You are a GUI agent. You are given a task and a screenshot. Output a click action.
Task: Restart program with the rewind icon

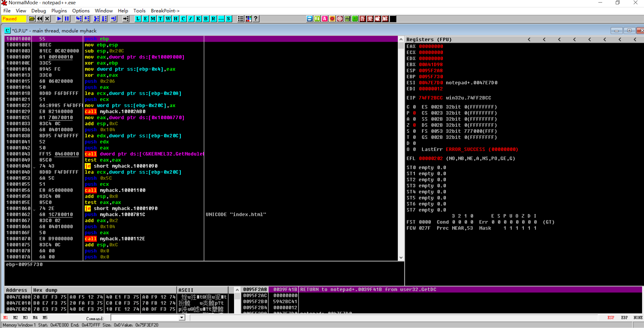click(x=40, y=19)
